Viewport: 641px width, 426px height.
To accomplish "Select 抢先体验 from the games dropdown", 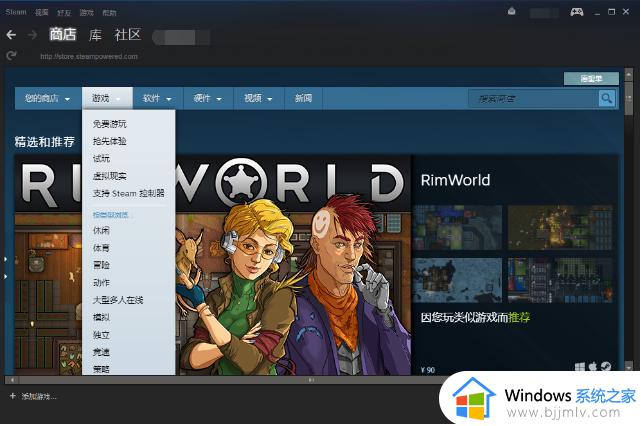I will tap(110, 141).
